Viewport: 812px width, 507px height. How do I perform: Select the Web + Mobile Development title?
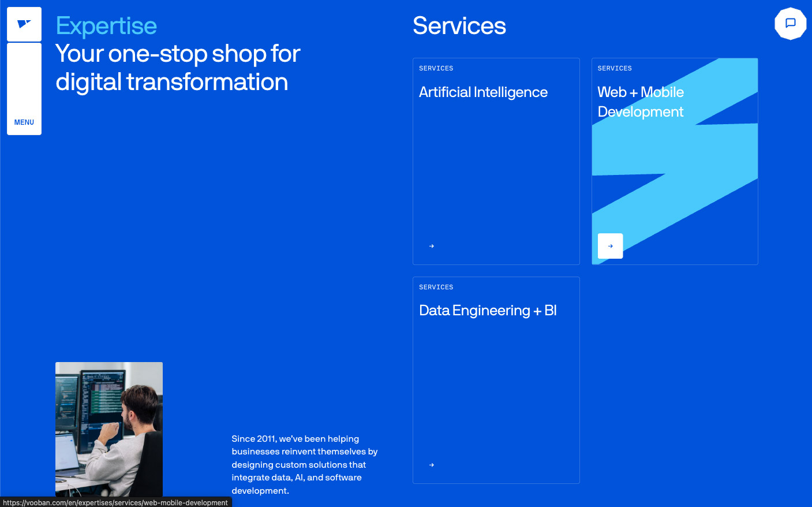(x=640, y=102)
